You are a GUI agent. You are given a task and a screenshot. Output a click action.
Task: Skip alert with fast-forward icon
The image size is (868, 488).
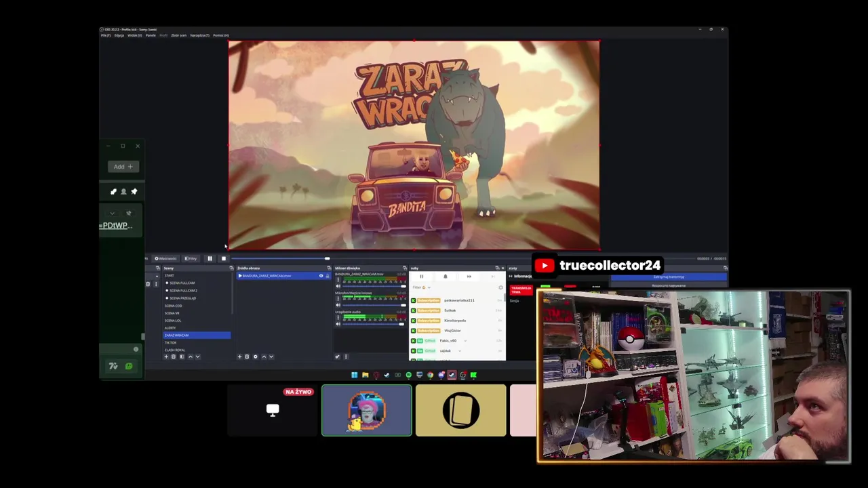click(469, 277)
